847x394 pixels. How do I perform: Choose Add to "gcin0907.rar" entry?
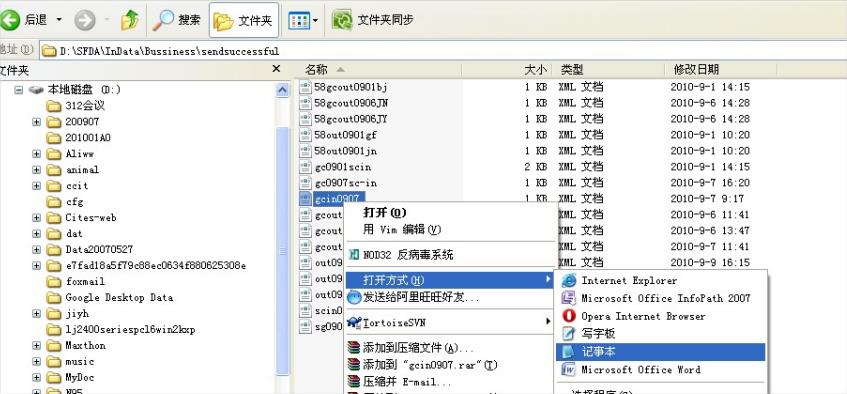449,365
